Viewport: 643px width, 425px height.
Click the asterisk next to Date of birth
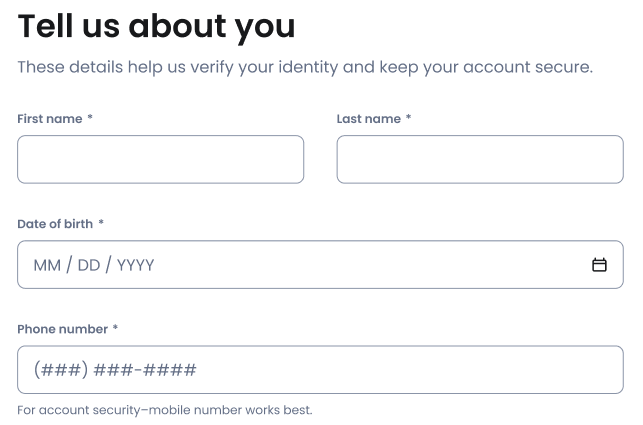tap(101, 223)
